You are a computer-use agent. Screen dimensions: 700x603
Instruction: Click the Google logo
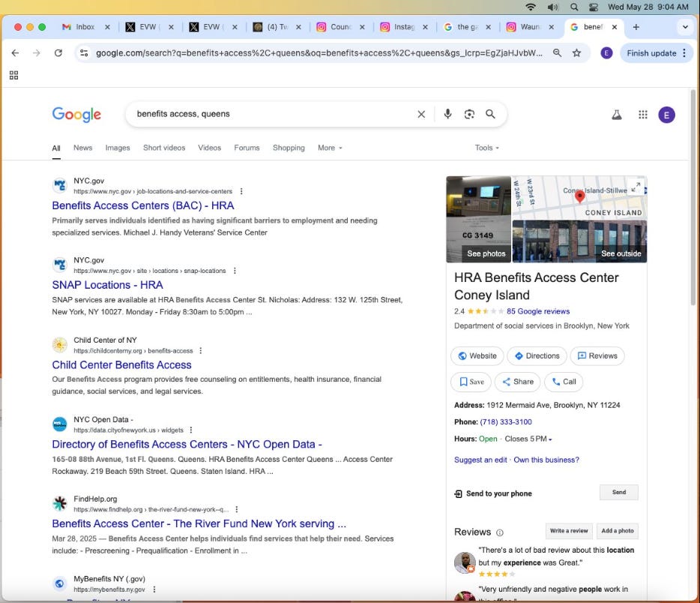76,114
